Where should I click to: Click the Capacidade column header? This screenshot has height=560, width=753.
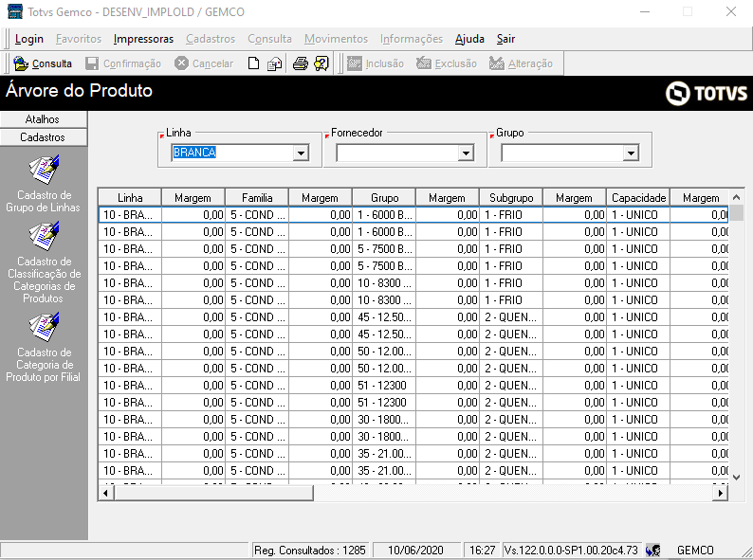click(638, 198)
